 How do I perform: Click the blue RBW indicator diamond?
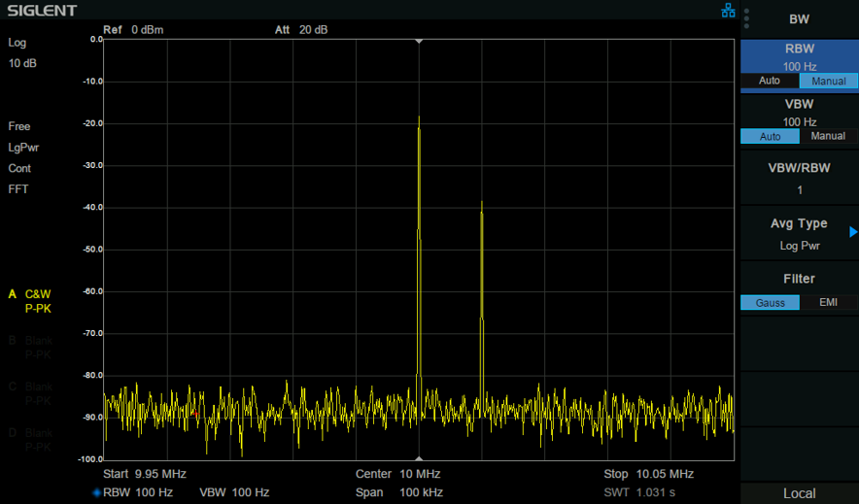point(97,492)
